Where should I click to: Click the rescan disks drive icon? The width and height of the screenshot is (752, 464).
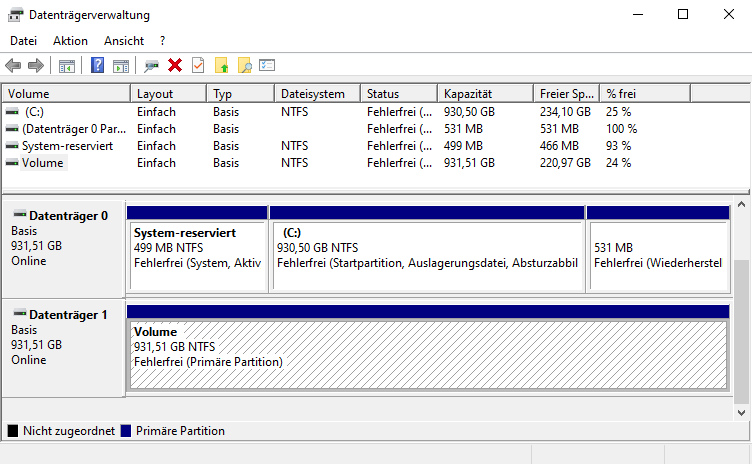click(x=152, y=66)
